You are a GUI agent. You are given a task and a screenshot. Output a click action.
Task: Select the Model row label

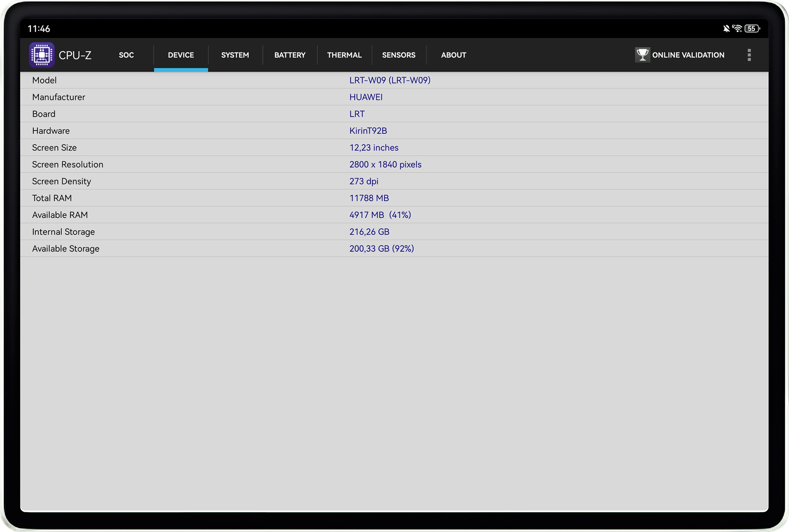(44, 80)
